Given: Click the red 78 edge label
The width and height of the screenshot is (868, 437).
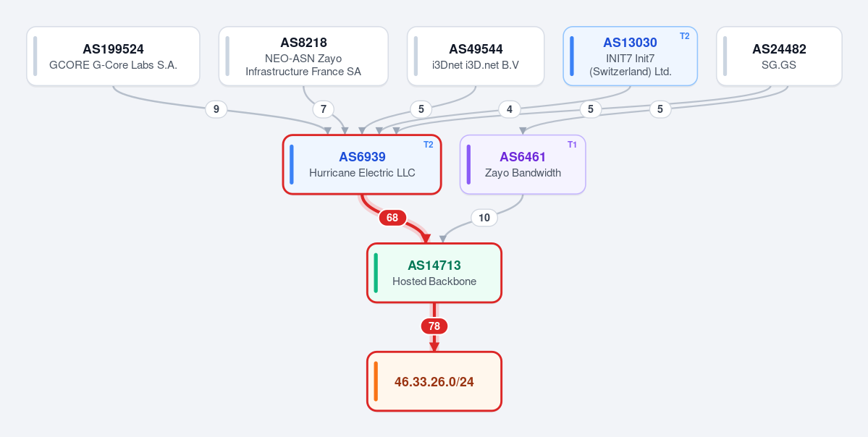Looking at the screenshot, I should pyautogui.click(x=434, y=326).
